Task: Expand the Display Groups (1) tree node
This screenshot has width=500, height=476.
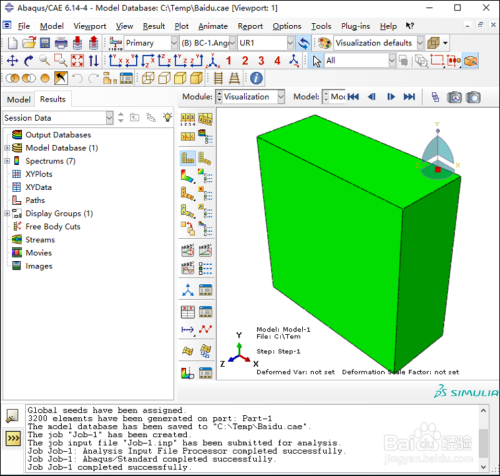Action: 7,213
